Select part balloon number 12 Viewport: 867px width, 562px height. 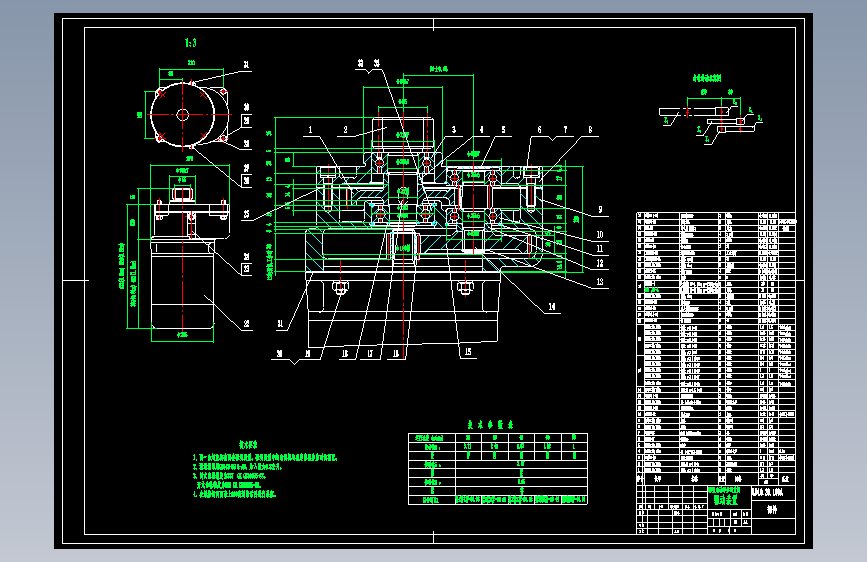[x=600, y=264]
